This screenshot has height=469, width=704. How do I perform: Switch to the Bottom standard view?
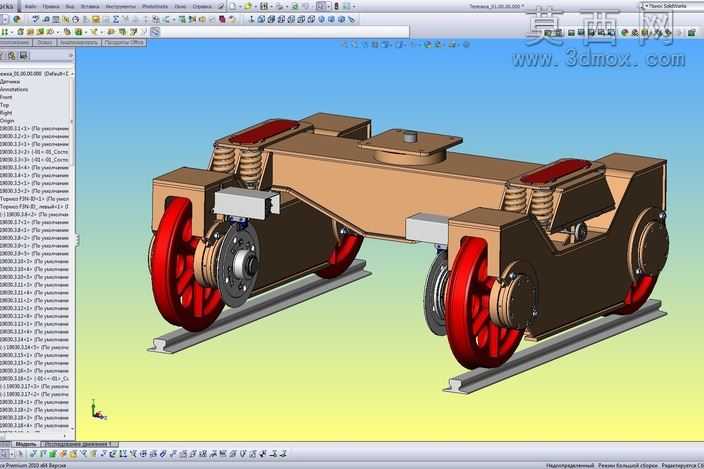click(x=311, y=19)
